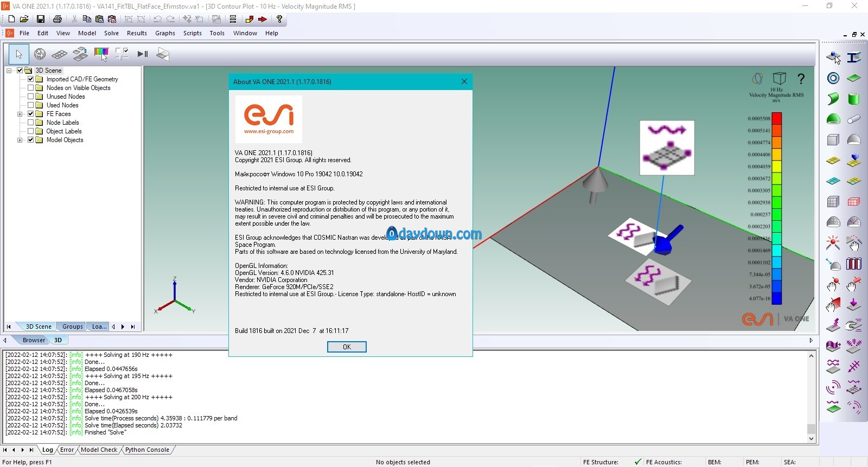
Task: Enable Unused Nodes checkbox
Action: tap(31, 97)
